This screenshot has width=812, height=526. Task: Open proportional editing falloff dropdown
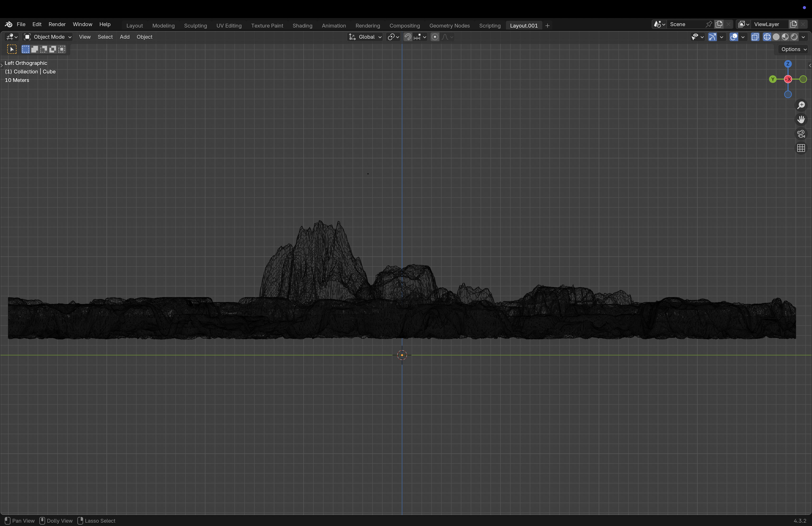tap(447, 37)
